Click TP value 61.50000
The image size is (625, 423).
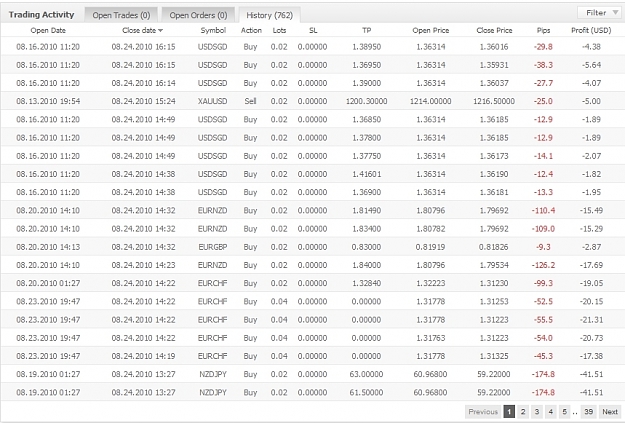pyautogui.click(x=366, y=393)
